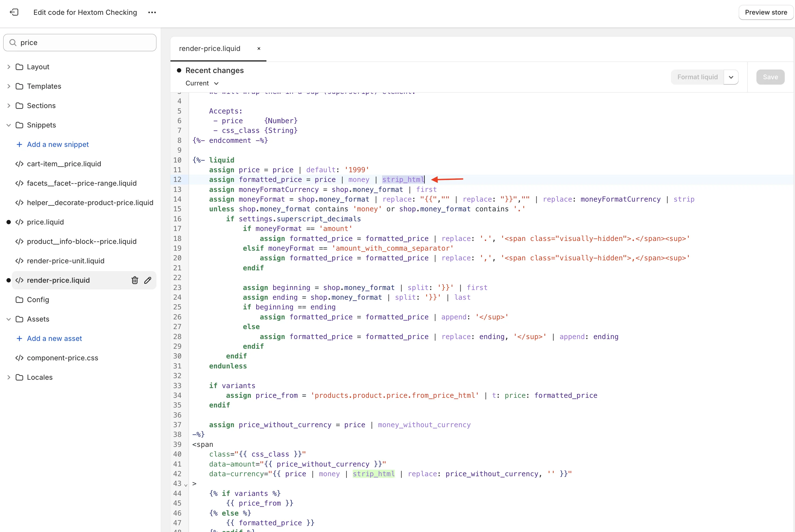Click the Sections folder icon
The width and height of the screenshot is (795, 532).
20,106
